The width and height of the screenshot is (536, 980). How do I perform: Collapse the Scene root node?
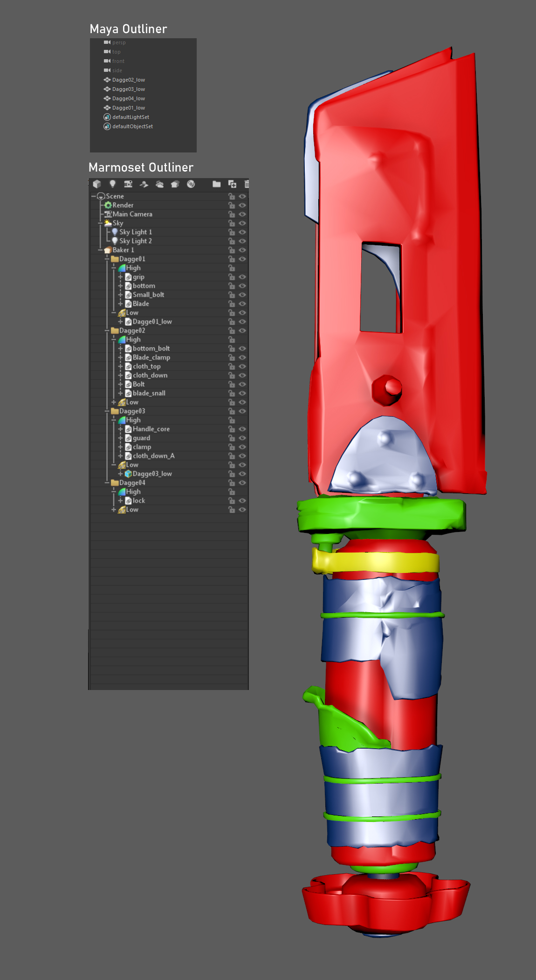click(94, 196)
